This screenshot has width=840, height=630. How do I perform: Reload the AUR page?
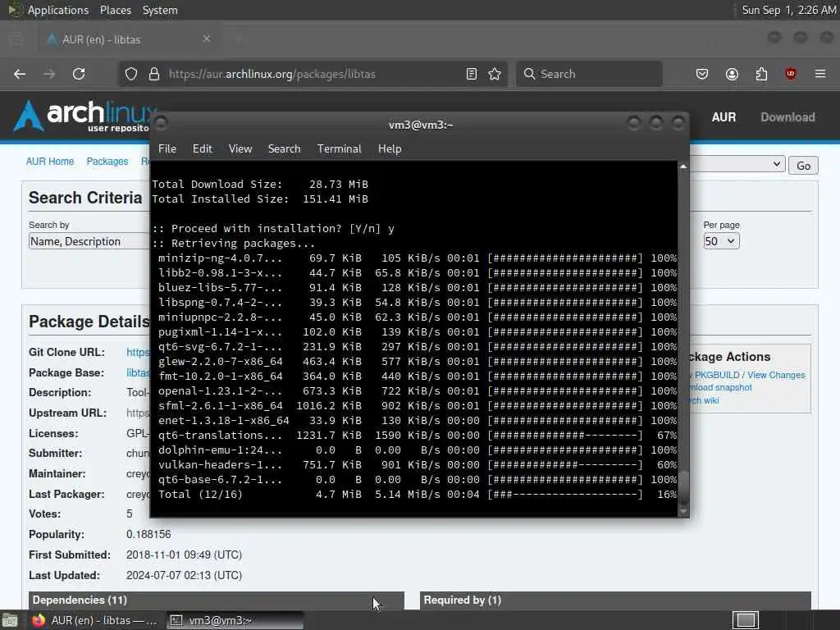point(79,74)
